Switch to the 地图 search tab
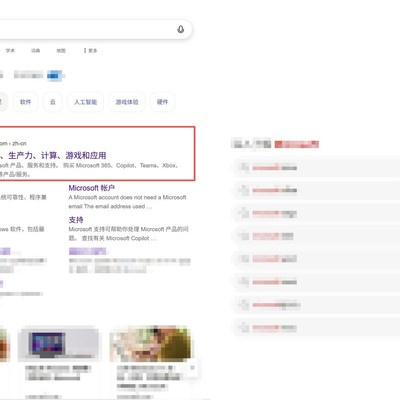 point(61,51)
